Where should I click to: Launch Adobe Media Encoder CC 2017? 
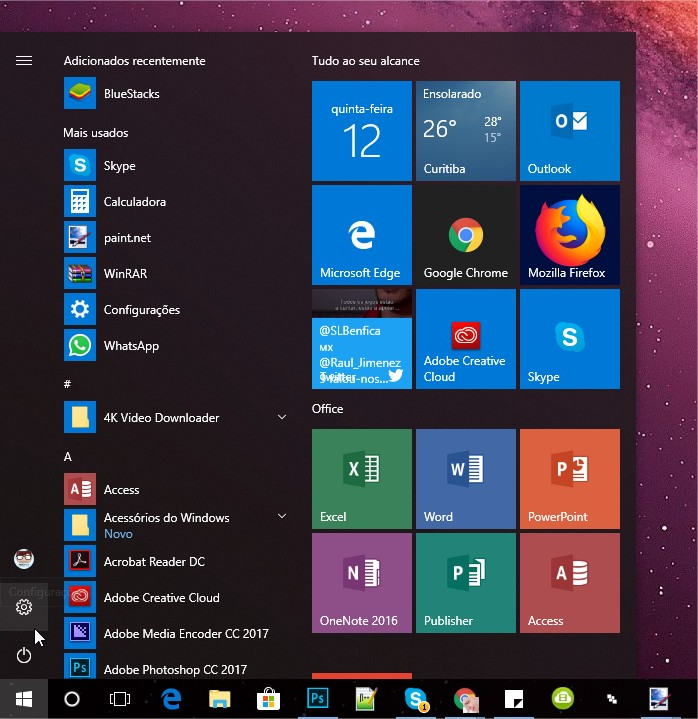pos(174,633)
